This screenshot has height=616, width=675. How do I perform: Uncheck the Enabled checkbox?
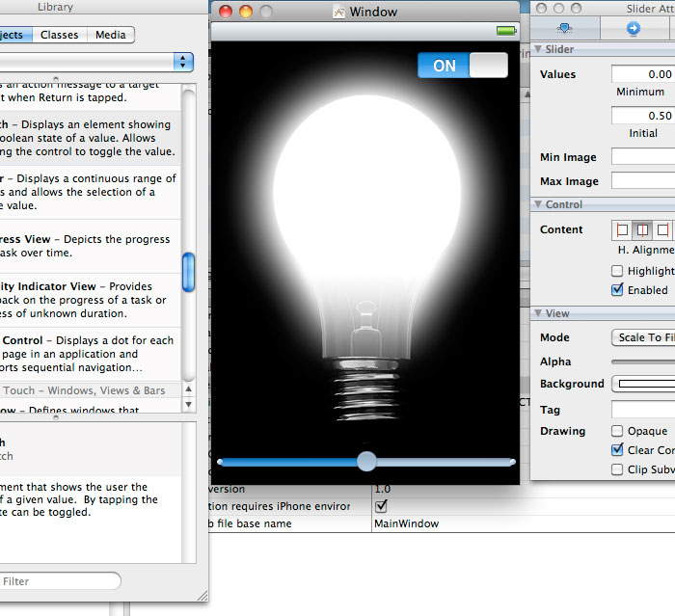point(617,290)
